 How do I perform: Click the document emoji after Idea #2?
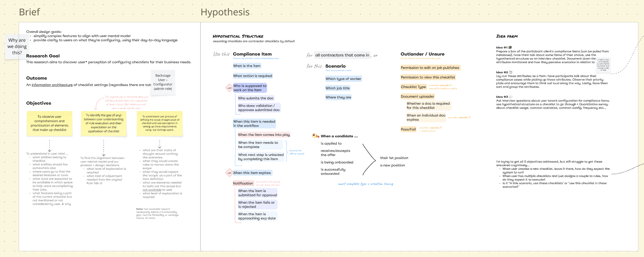point(511,72)
